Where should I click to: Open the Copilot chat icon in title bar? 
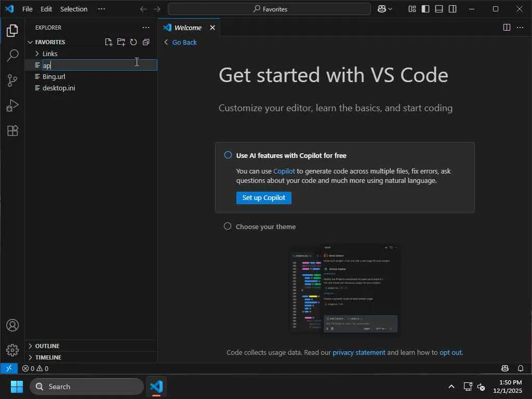click(x=382, y=9)
